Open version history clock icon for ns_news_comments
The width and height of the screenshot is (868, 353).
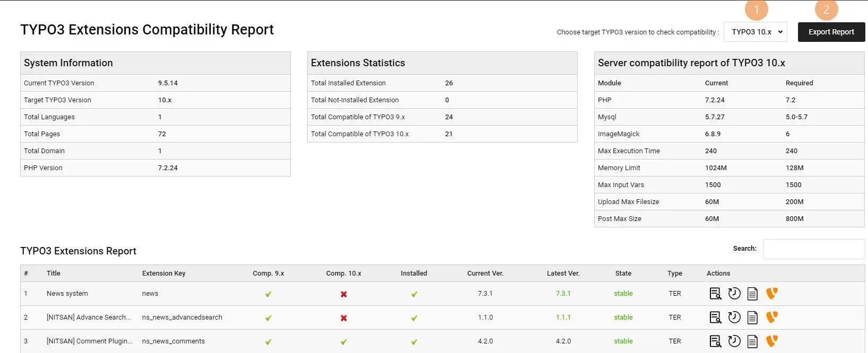tap(734, 341)
